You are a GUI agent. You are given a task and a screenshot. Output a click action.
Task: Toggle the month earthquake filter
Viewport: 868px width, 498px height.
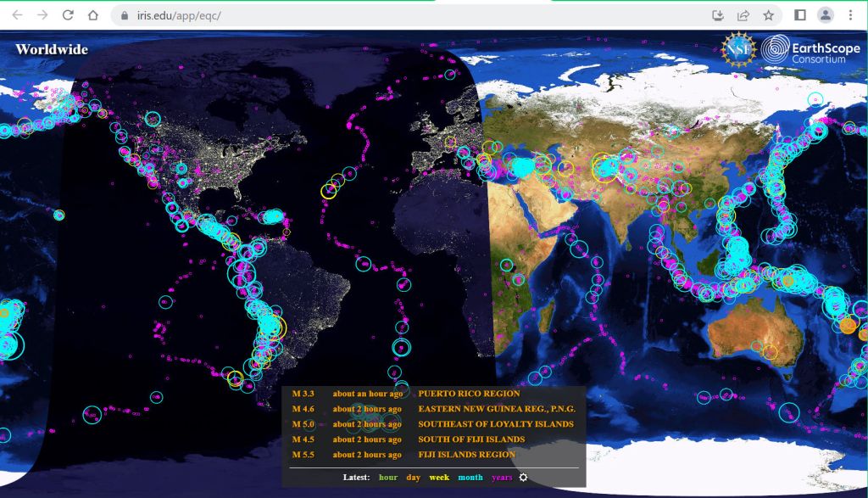click(470, 477)
